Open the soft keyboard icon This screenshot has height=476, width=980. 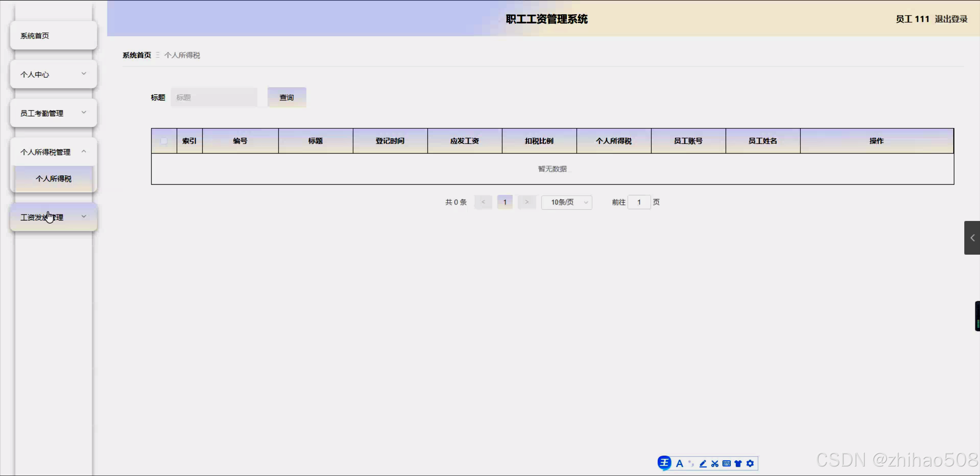point(726,464)
